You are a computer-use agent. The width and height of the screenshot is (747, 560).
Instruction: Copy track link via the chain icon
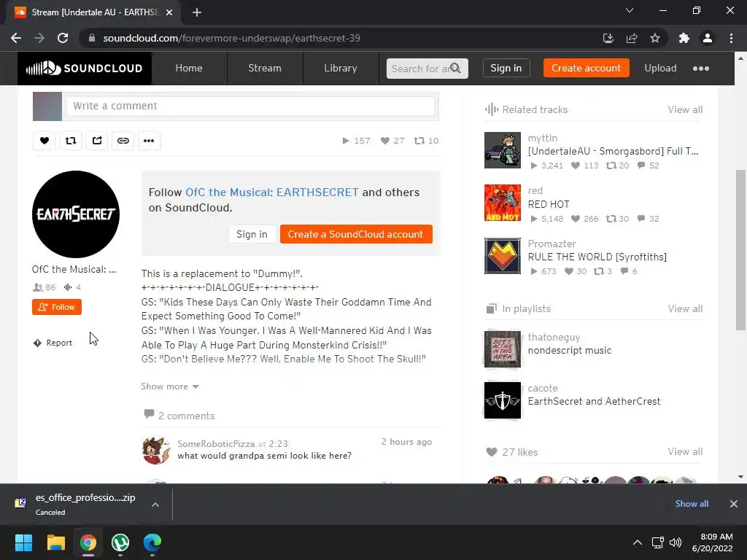[x=123, y=141]
